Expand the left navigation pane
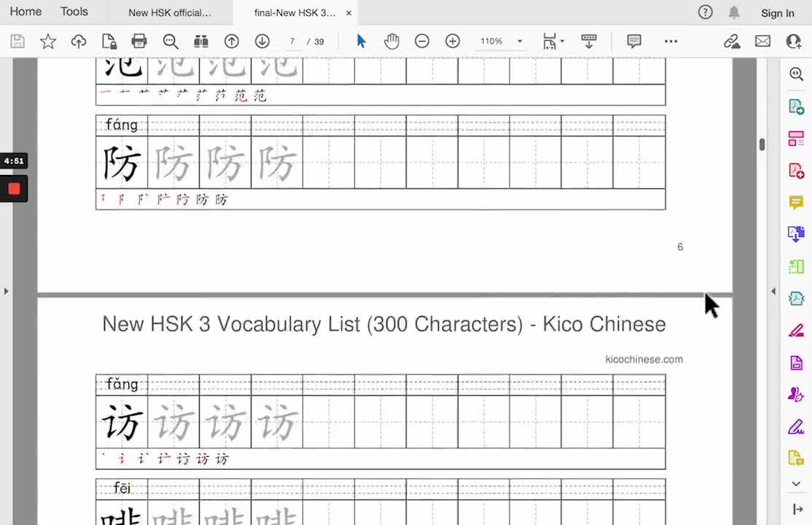 (7, 291)
